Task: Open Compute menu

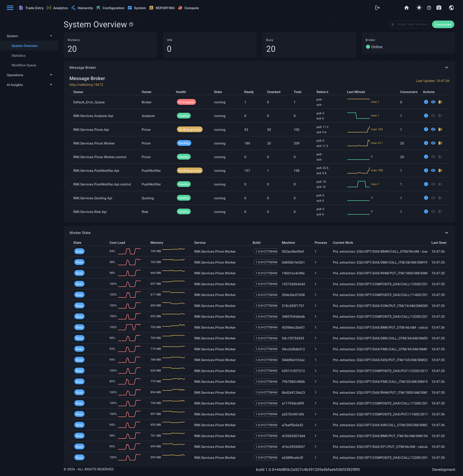Action: tap(188, 8)
